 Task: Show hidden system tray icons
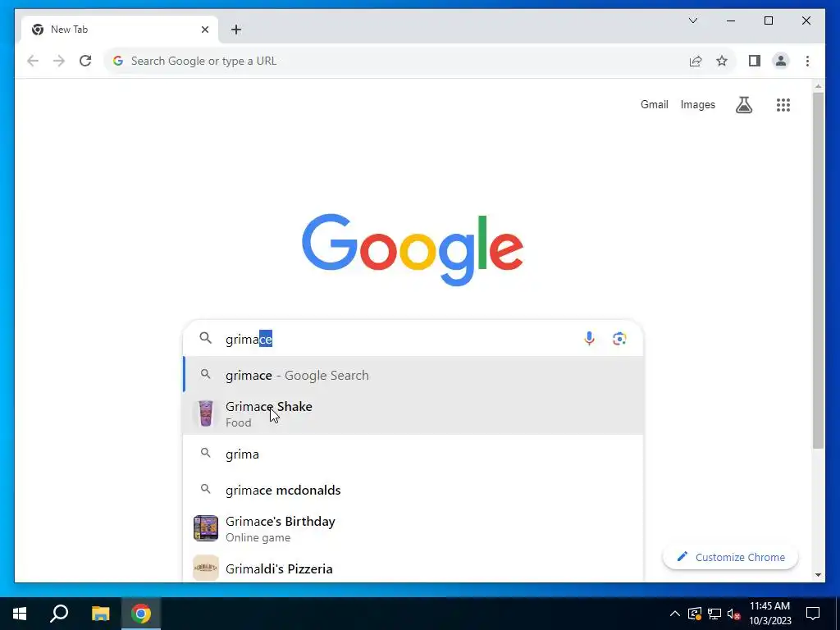point(675,614)
